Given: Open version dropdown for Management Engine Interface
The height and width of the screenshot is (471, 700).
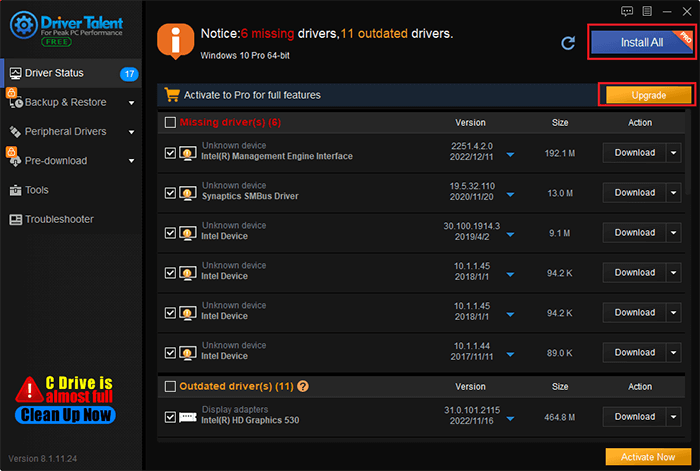Looking at the screenshot, I should [x=510, y=155].
